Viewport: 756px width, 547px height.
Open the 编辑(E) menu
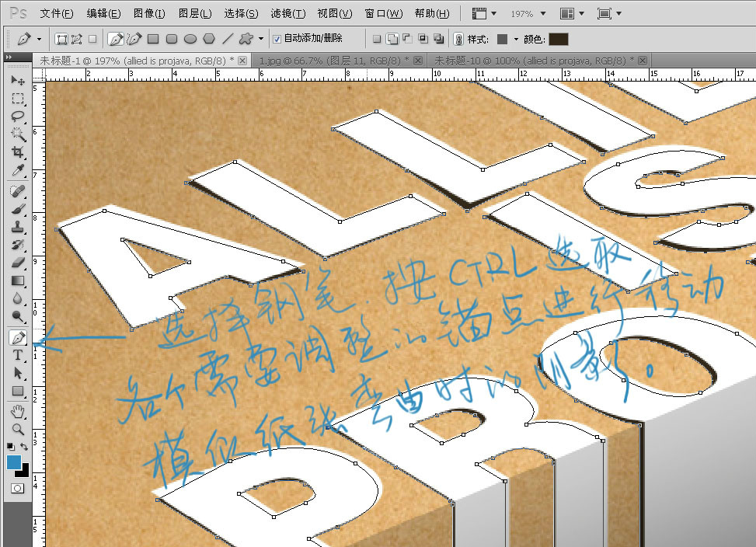pyautogui.click(x=103, y=13)
